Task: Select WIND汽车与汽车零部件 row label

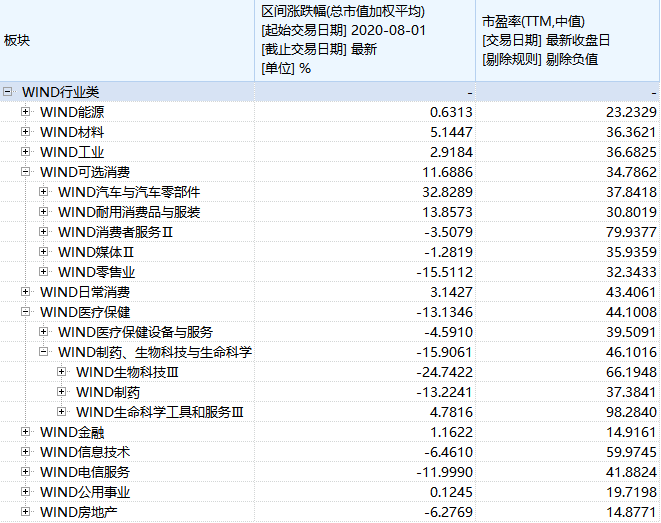Action: (129, 192)
